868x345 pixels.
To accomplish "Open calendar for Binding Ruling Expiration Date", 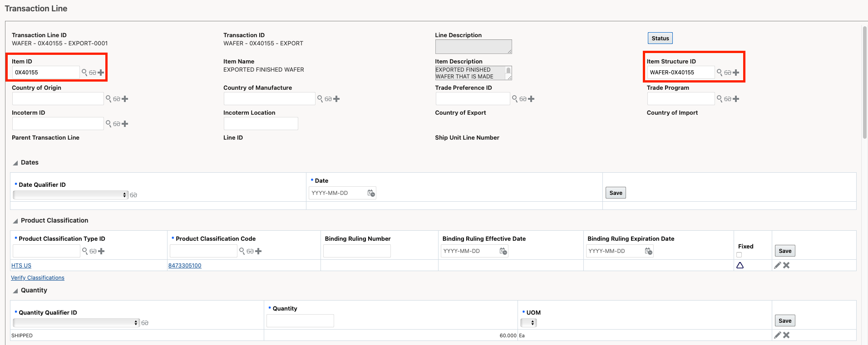I will 648,251.
